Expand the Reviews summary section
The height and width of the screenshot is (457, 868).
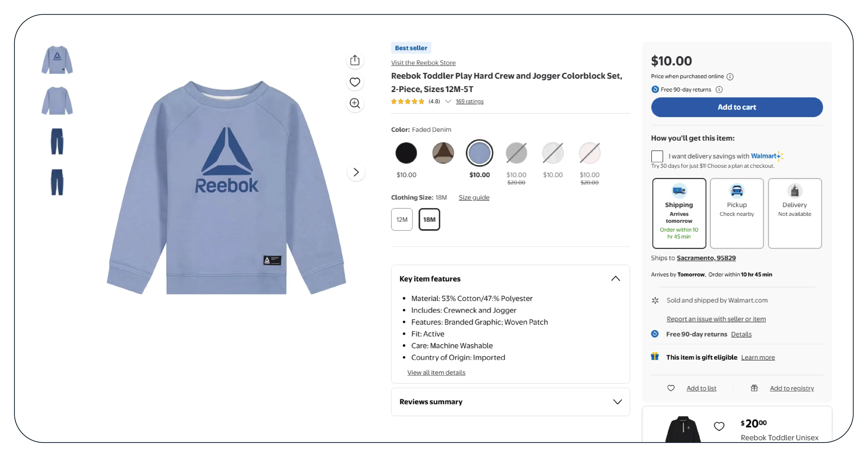[x=617, y=402]
